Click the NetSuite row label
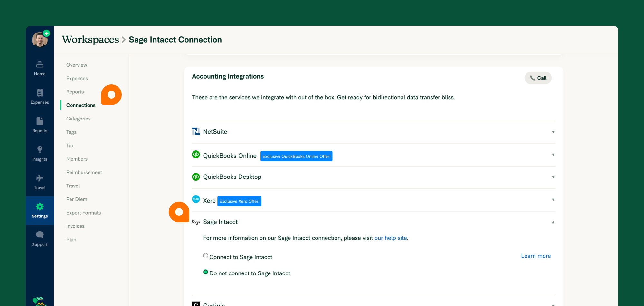This screenshot has height=306, width=644. click(215, 132)
